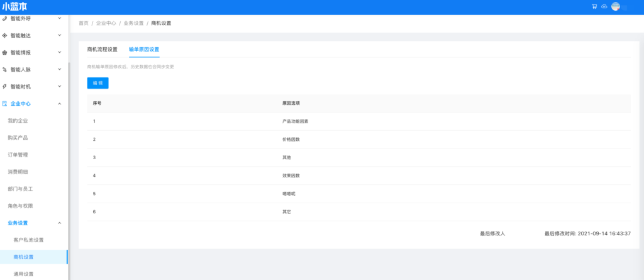Open the cloud icon in top bar
The width and height of the screenshot is (644, 280).
[604, 6]
